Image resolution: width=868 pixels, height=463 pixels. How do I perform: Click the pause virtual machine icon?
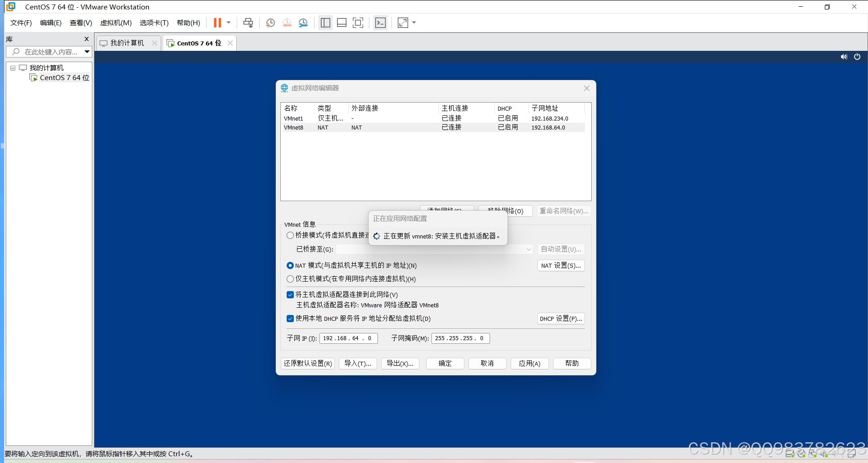[217, 23]
